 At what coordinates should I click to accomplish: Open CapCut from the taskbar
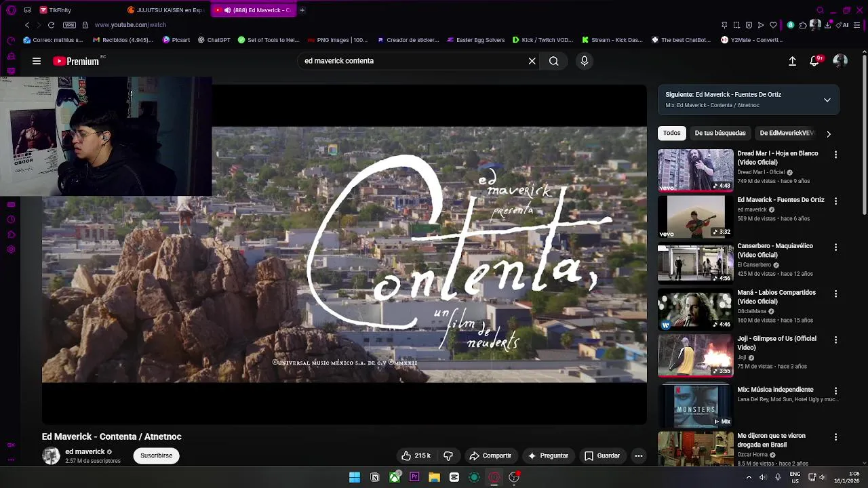[454, 477]
